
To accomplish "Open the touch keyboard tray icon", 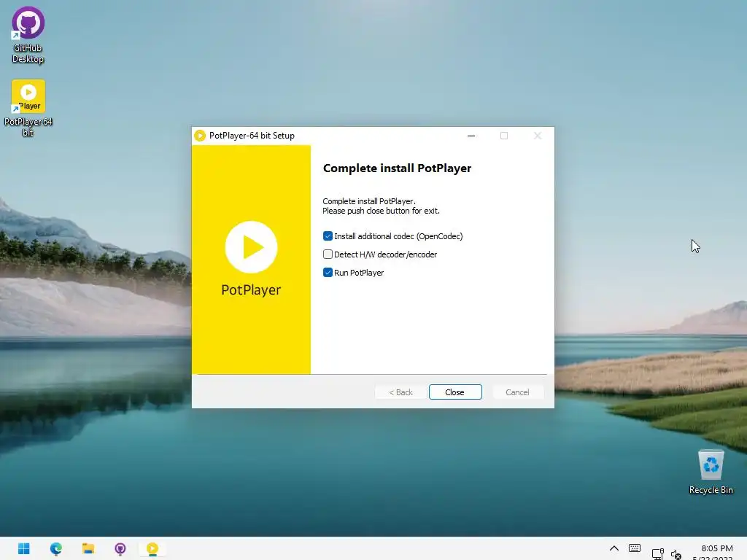I will (x=635, y=548).
